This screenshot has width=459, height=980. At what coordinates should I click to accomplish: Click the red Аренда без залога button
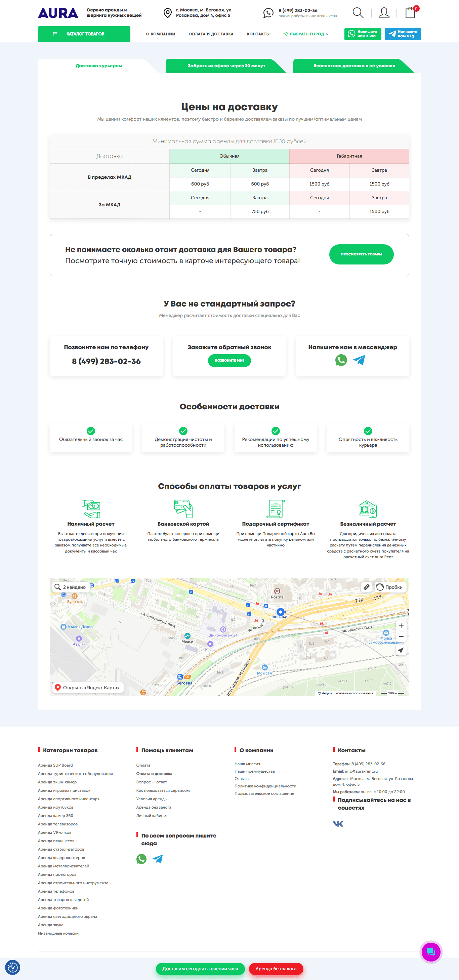(276, 969)
